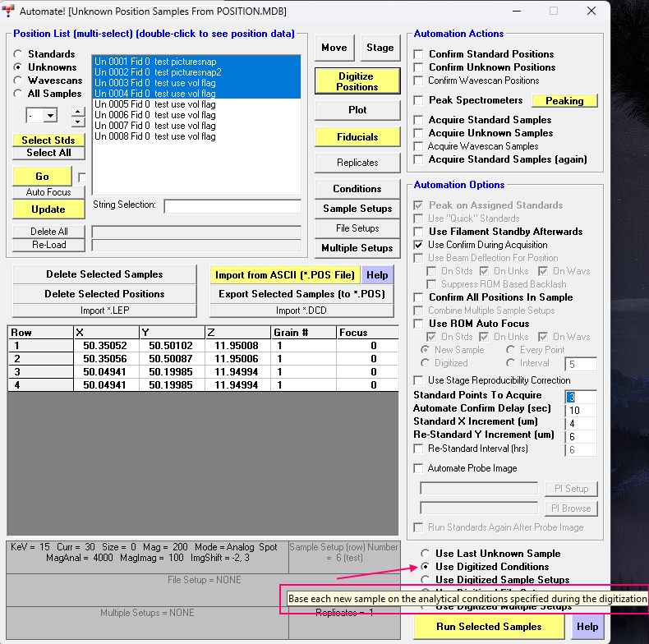
Task: Open the Sample Setups dialog
Action: click(x=357, y=209)
